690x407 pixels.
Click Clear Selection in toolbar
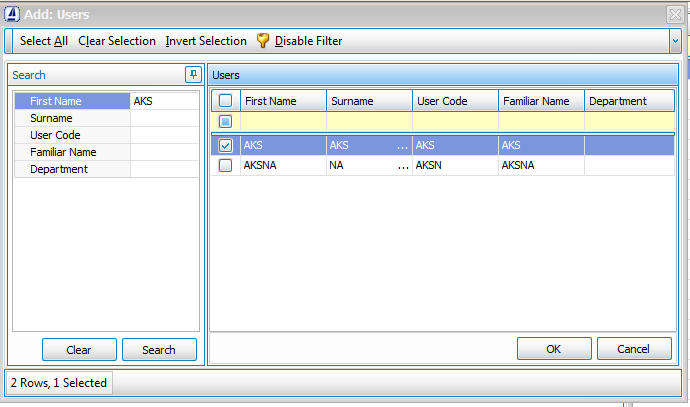pyautogui.click(x=117, y=41)
